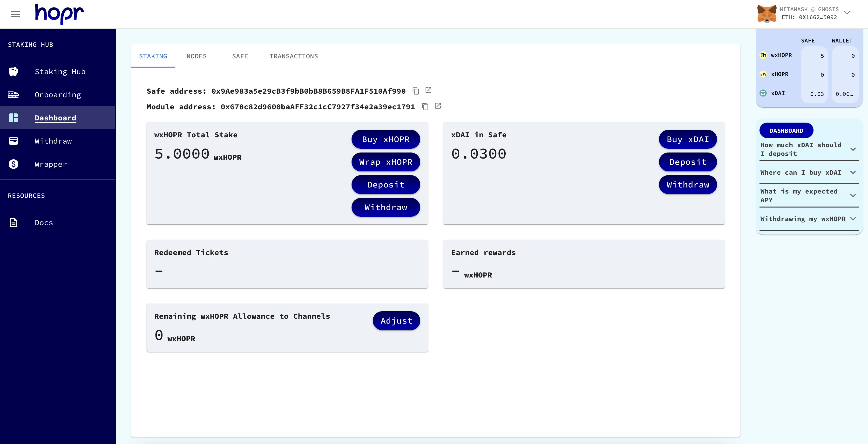
Task: Go to Onboarding page
Action: pos(58,95)
